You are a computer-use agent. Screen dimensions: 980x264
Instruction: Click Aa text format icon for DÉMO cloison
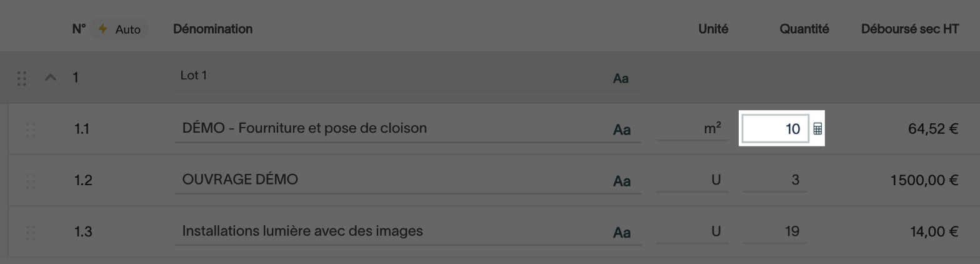point(621,130)
